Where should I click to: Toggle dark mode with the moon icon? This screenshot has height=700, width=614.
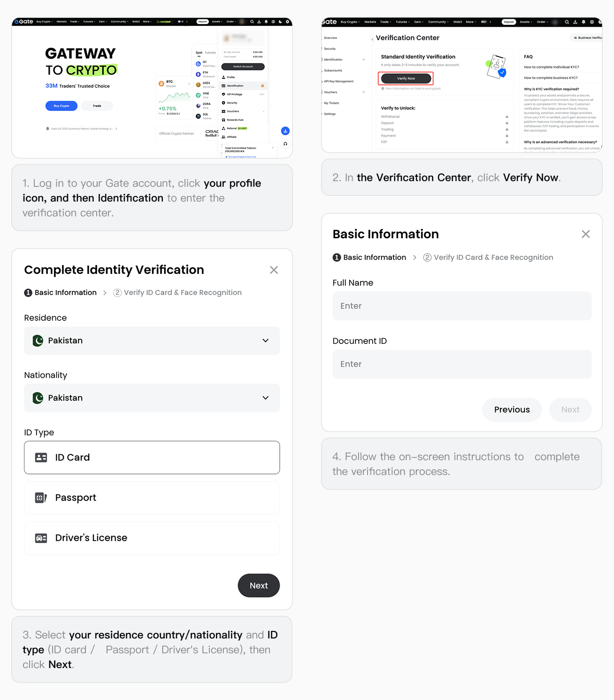pos(280,22)
